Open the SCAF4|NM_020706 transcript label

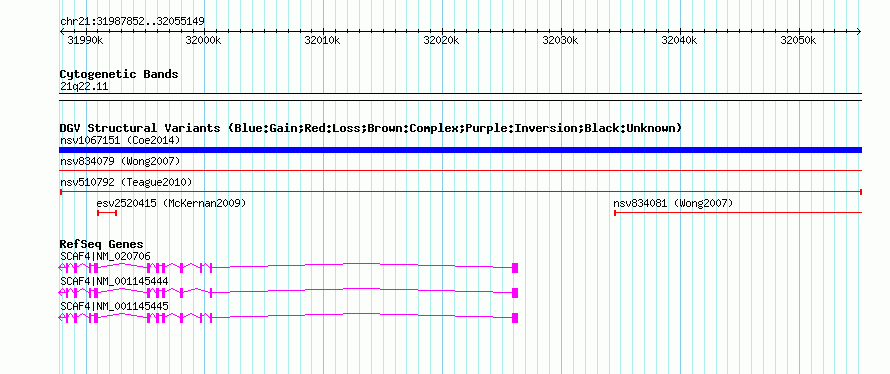pyautogui.click(x=105, y=257)
